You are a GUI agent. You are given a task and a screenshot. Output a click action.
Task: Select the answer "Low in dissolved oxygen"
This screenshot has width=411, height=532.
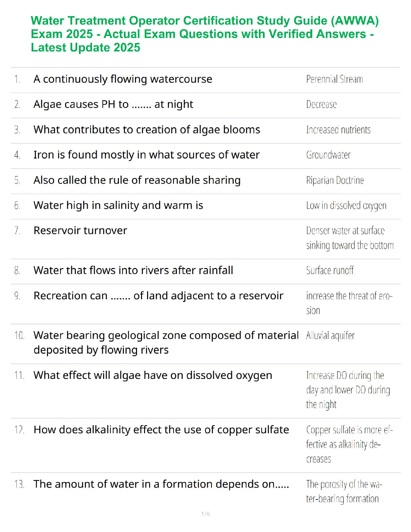(x=346, y=206)
